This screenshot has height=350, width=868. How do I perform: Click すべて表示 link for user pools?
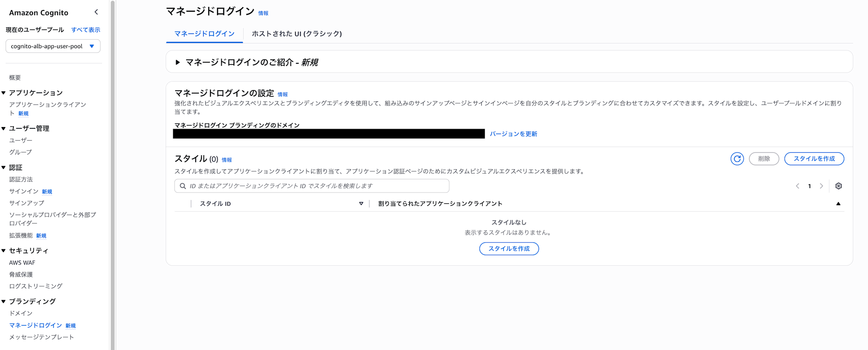(86, 30)
